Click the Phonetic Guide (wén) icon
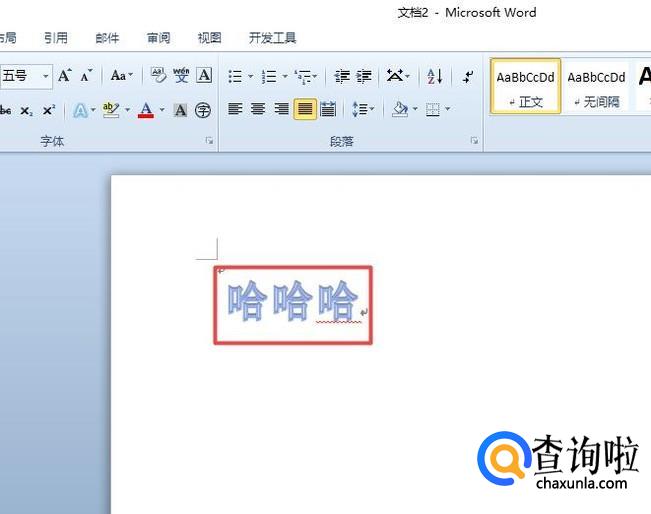651x514 pixels. (x=181, y=76)
